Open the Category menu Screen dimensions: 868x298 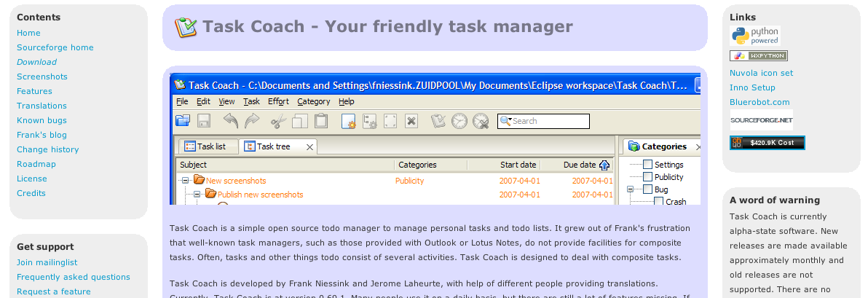313,101
